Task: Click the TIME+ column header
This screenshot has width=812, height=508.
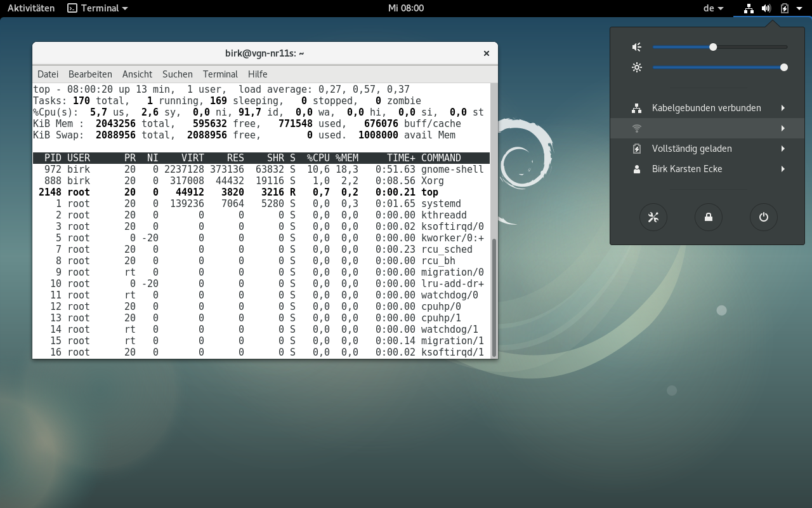Action: 401,158
